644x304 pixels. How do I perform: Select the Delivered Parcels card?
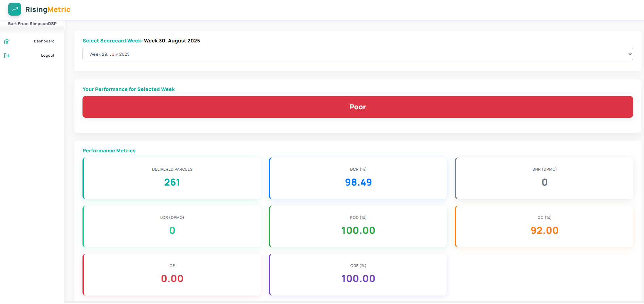[x=172, y=178]
